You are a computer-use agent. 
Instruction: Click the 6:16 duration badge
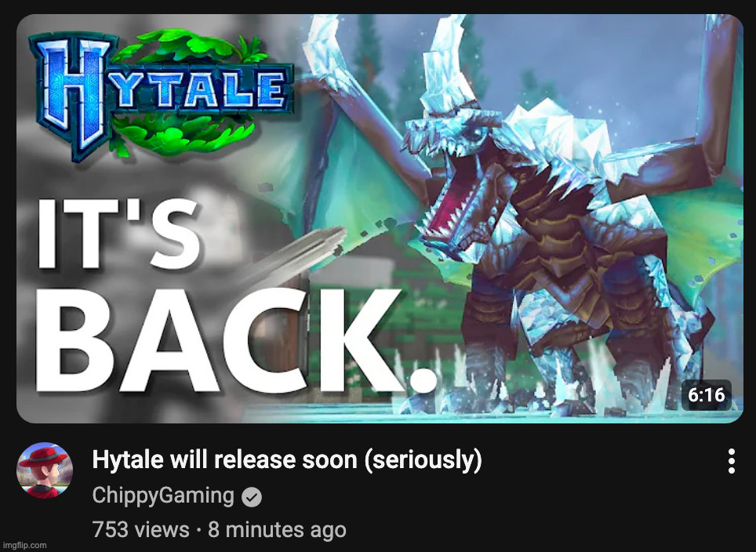point(707,395)
